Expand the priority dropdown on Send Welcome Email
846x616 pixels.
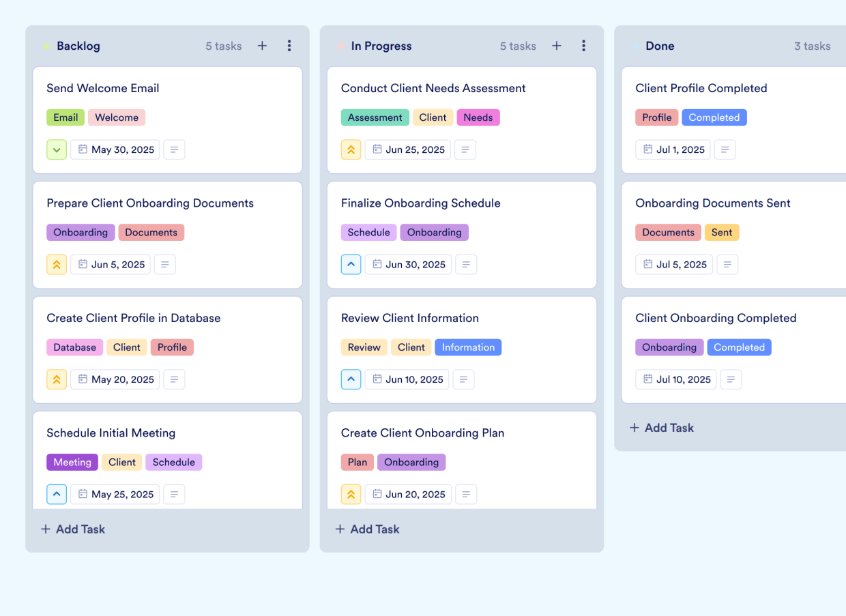pyautogui.click(x=57, y=149)
